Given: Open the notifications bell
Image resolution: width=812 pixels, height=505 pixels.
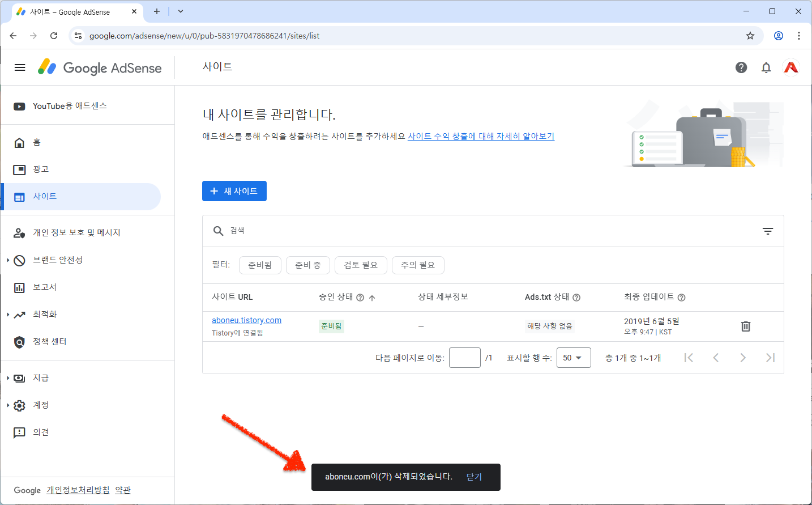Looking at the screenshot, I should (766, 67).
